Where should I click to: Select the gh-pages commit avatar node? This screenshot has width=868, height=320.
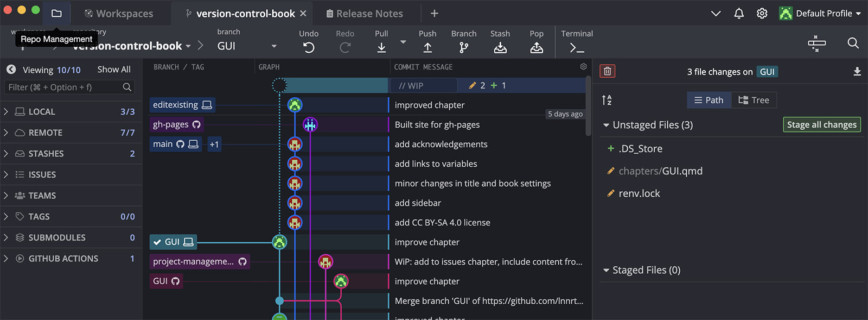click(x=310, y=124)
